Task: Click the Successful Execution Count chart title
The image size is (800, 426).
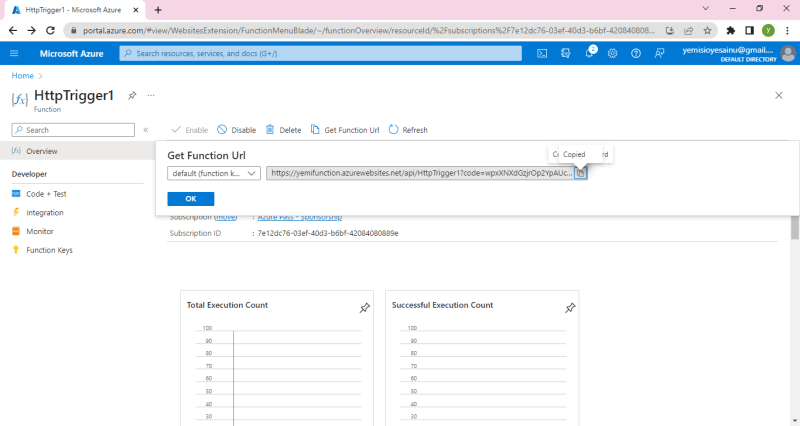Action: [x=442, y=305]
